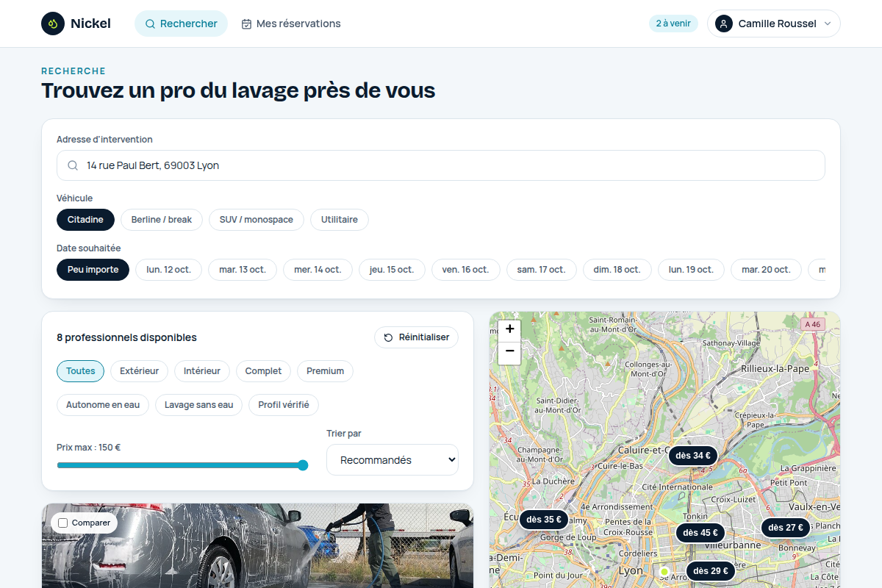The width and height of the screenshot is (882, 588).
Task: Choose date lun. 12 oct.
Action: (169, 270)
